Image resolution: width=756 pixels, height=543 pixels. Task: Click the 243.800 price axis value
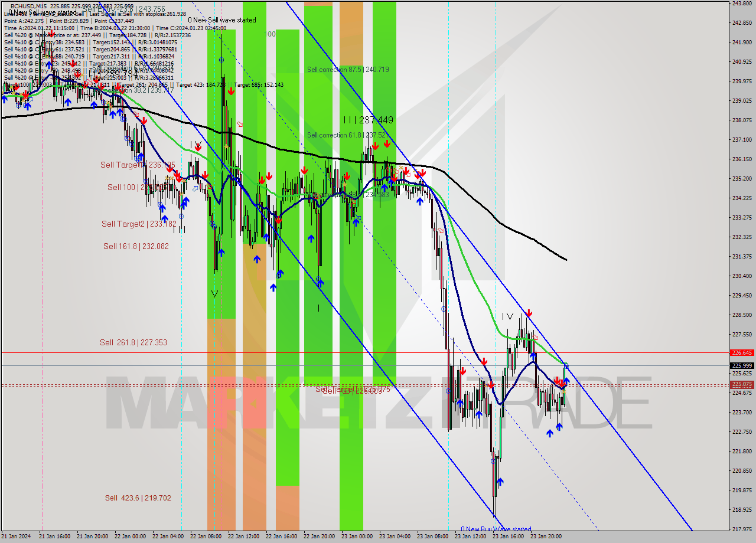tap(742, 4)
